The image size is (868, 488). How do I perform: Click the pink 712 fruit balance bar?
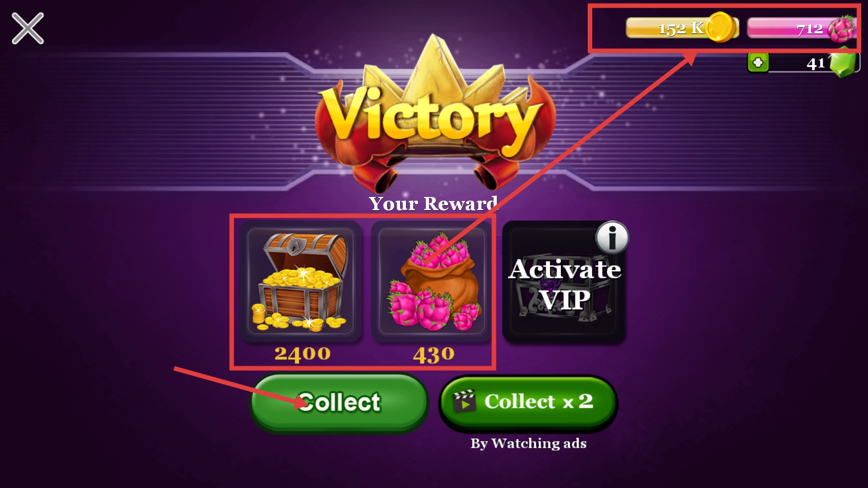[x=801, y=28]
